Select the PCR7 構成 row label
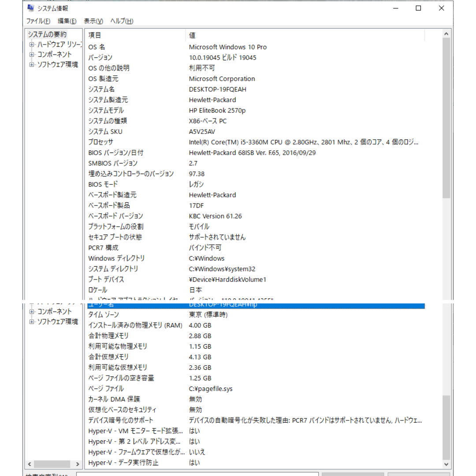This screenshot has height=476, width=476. click(x=103, y=248)
